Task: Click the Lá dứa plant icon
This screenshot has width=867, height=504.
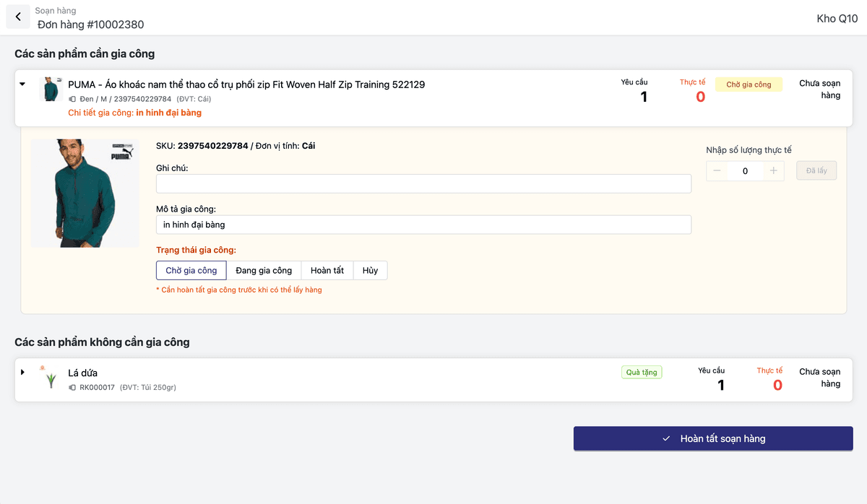Action: click(51, 378)
